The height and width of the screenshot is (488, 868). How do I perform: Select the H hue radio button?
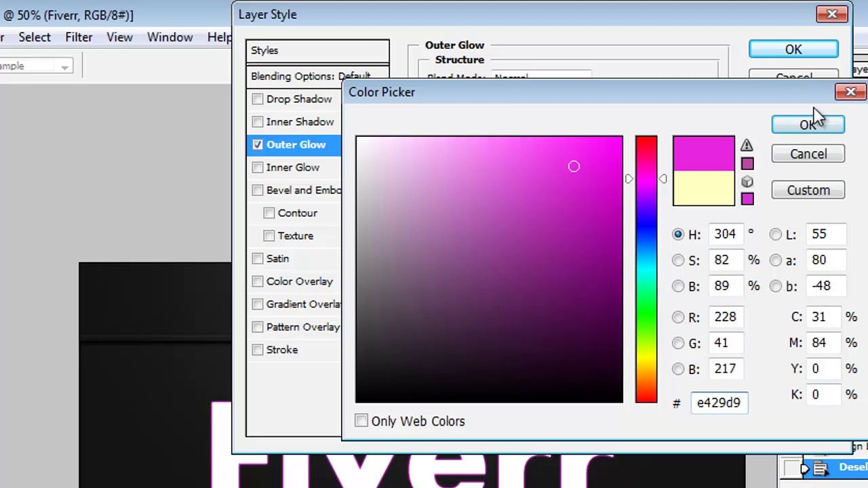tap(678, 235)
